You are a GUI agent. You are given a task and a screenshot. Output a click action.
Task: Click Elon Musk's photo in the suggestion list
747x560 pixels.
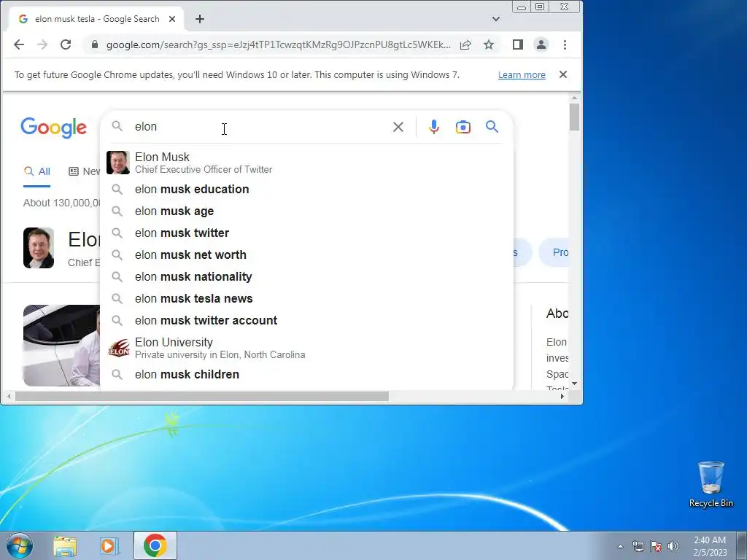click(x=117, y=163)
